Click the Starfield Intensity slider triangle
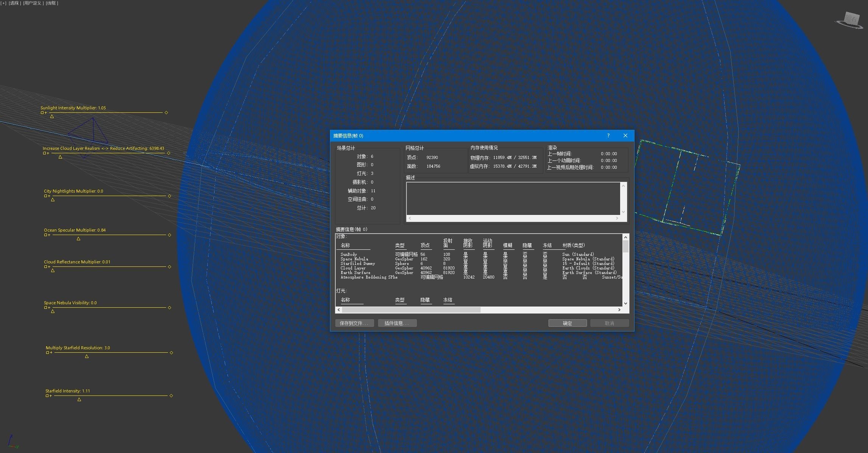This screenshot has height=453, width=868. tap(79, 400)
